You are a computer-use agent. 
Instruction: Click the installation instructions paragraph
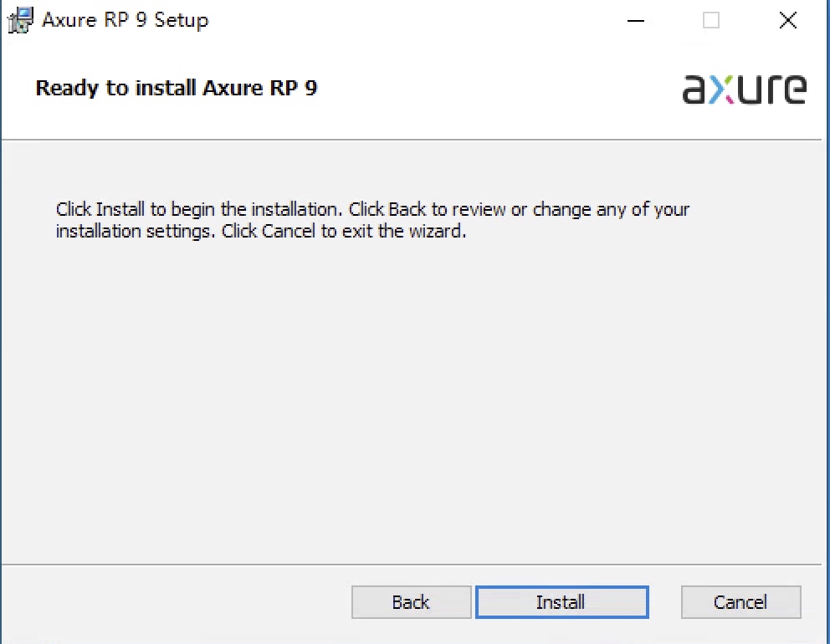point(371,220)
